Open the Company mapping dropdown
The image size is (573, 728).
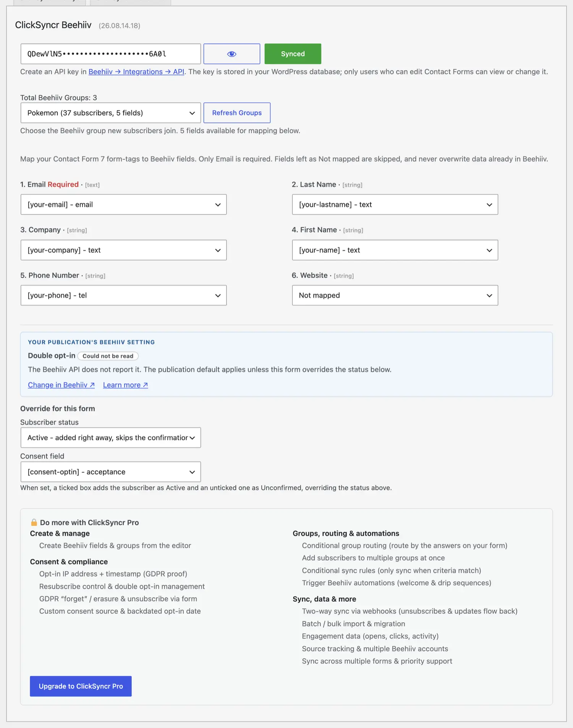click(x=123, y=250)
